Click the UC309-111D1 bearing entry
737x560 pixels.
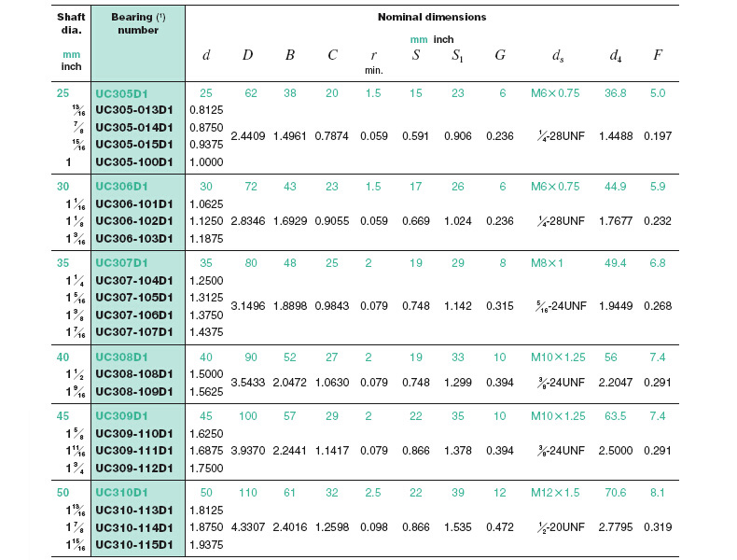coord(134,451)
